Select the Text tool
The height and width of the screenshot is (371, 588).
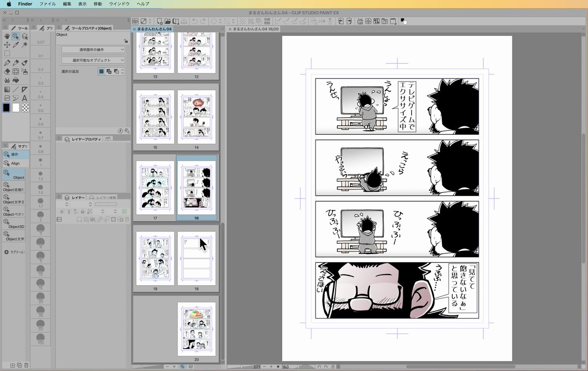24,98
